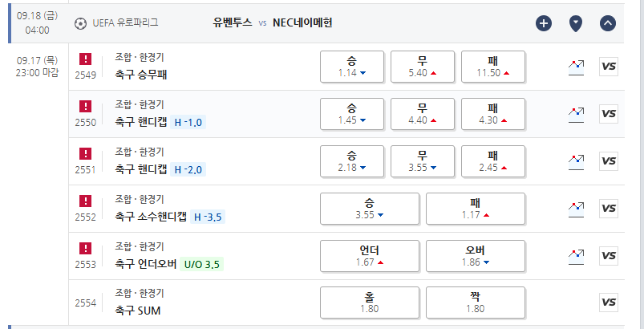The width and height of the screenshot is (644, 329).
Task: Choose 언더 at 1.67 odds
Action: [x=370, y=256]
